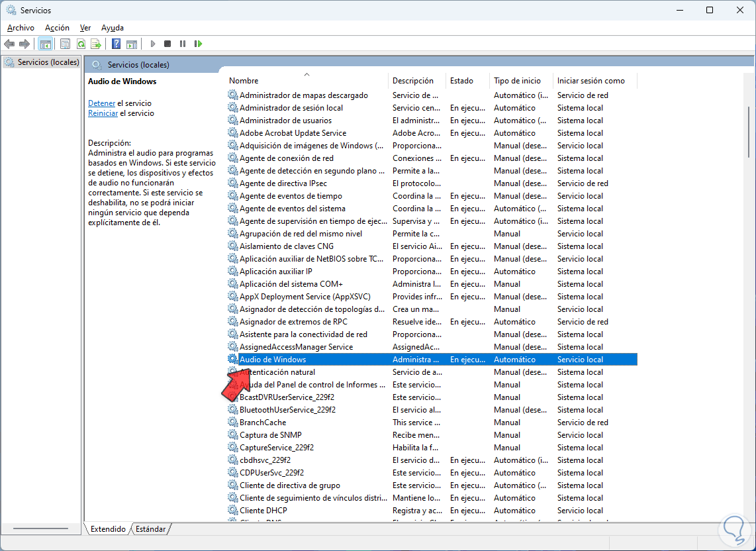Viewport: 756px width, 551px height.
Task: Click the Stop service icon
Action: tap(167, 44)
